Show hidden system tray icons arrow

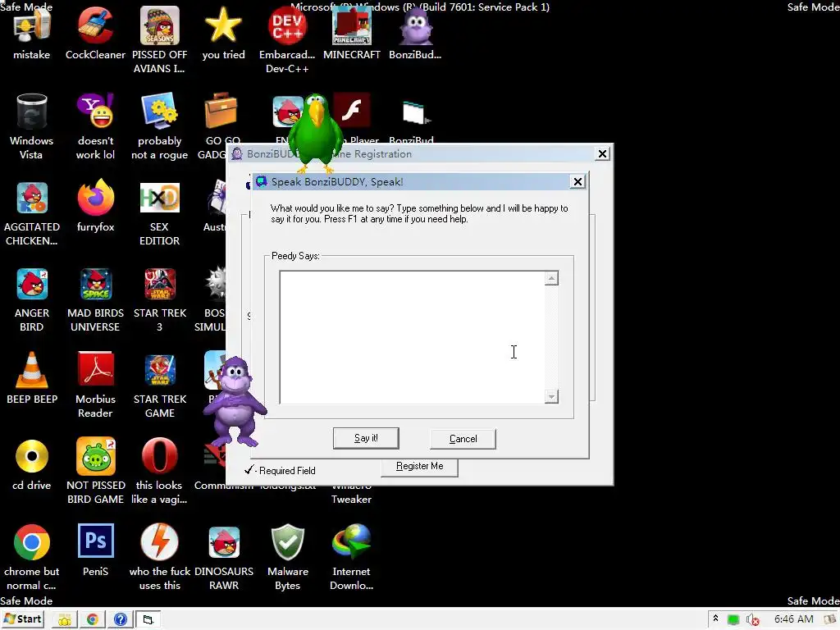pos(715,619)
